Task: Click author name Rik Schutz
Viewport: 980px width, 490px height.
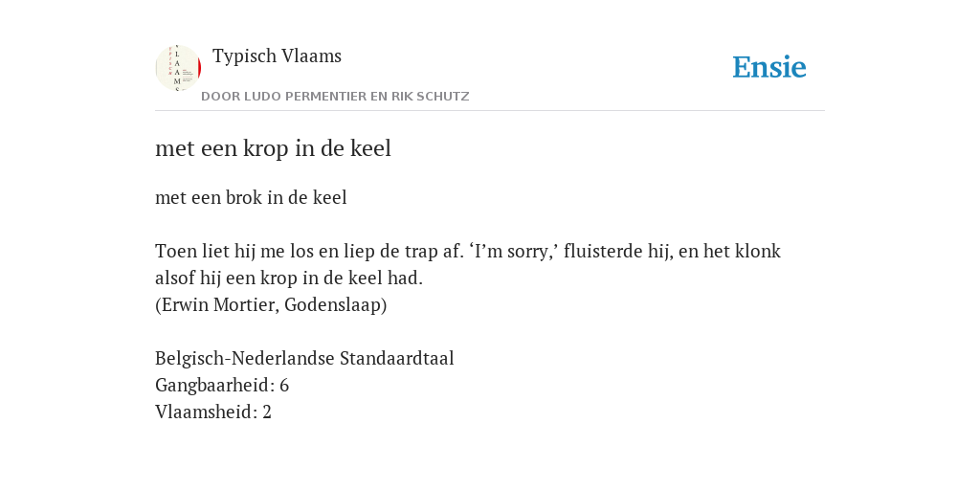Action: coord(431,97)
